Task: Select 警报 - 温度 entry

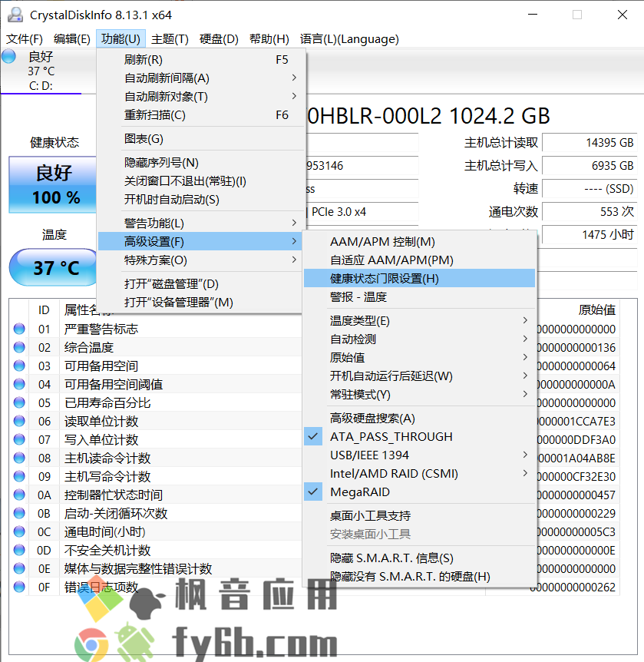Action: (419, 296)
